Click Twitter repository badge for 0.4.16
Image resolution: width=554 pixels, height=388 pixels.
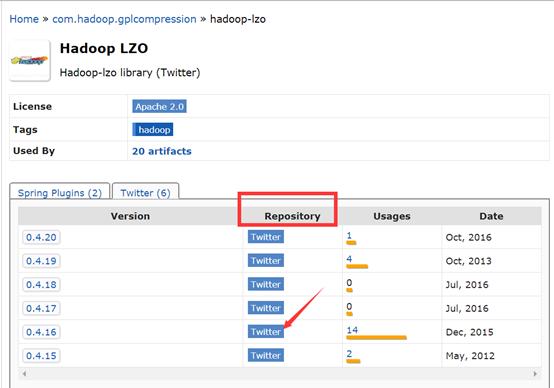click(x=266, y=331)
